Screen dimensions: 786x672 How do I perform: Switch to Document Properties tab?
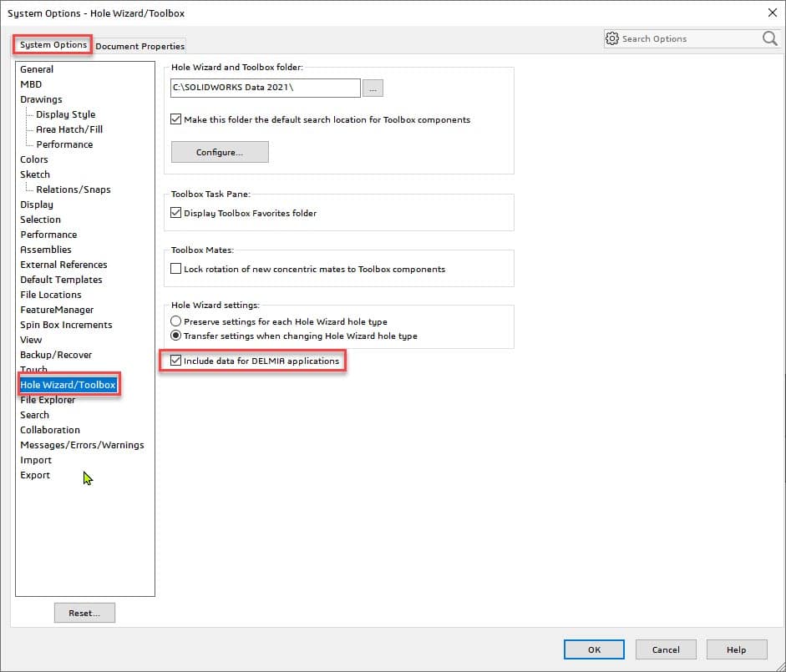[x=139, y=46]
